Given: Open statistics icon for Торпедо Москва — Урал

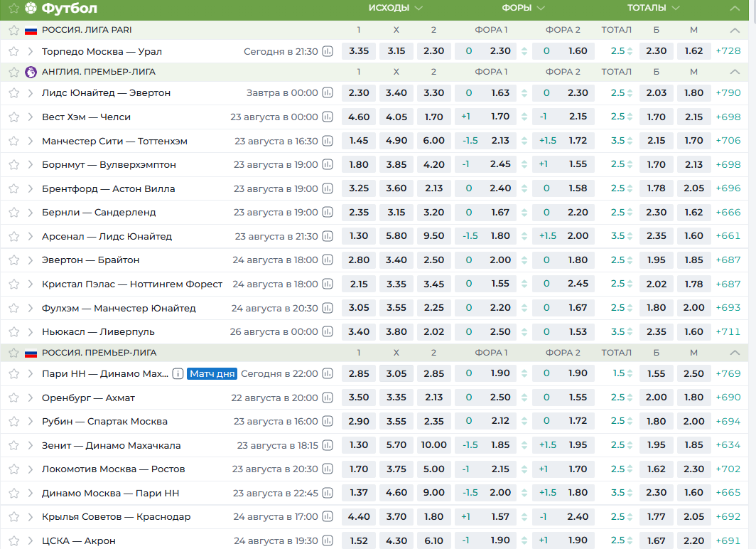Looking at the screenshot, I should pyautogui.click(x=328, y=51).
